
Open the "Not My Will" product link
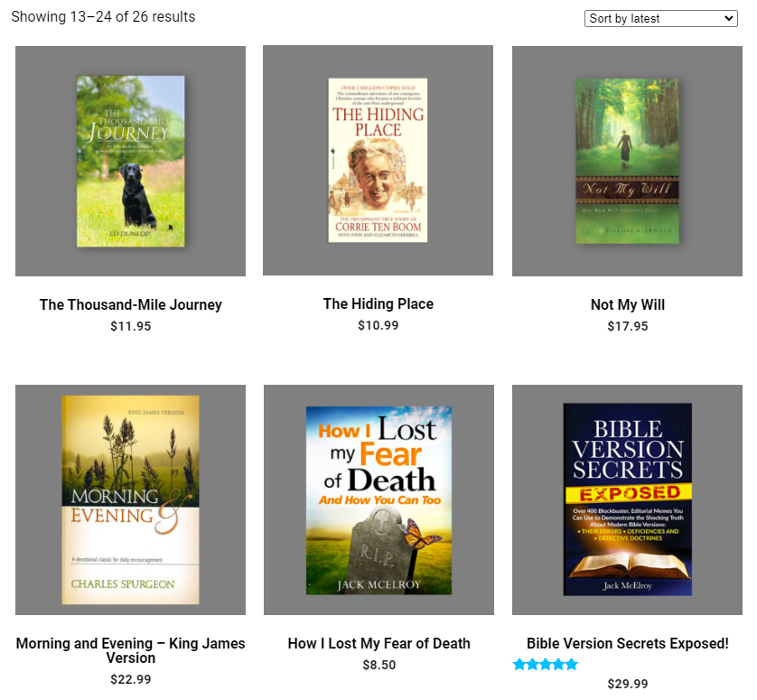click(627, 304)
